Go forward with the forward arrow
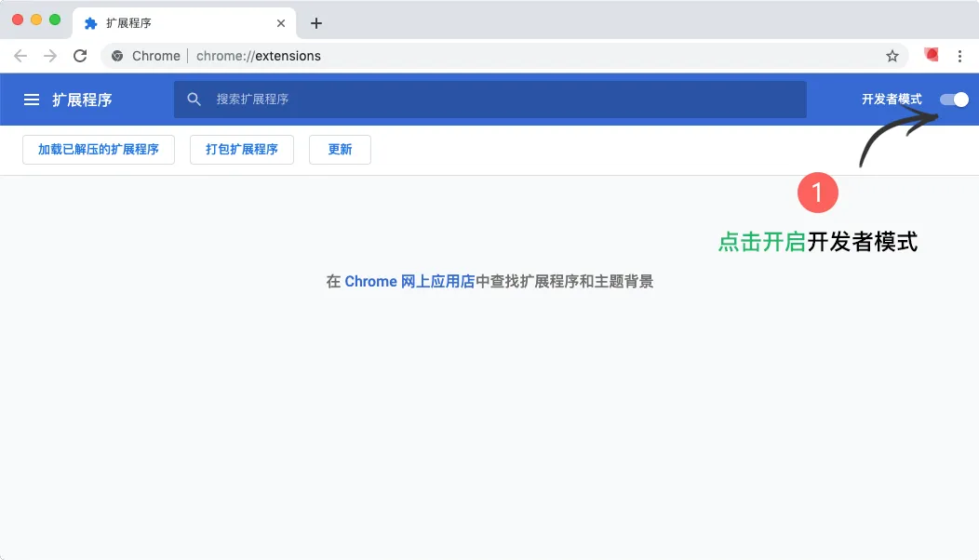979x560 pixels. point(50,56)
